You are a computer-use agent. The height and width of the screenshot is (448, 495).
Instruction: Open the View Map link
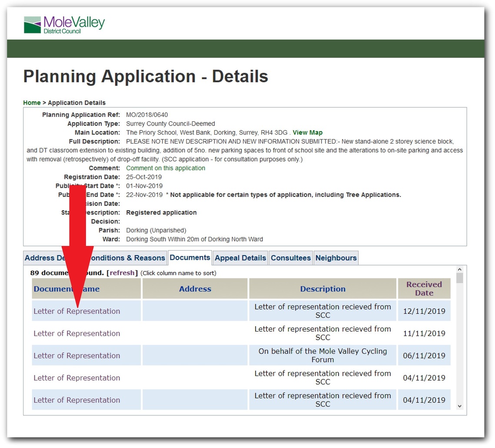(307, 133)
